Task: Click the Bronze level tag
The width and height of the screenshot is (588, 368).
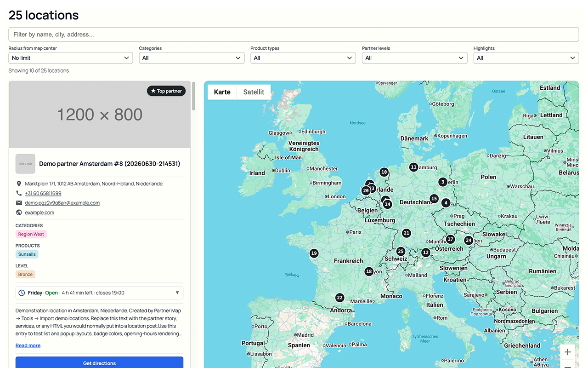Action: [25, 274]
